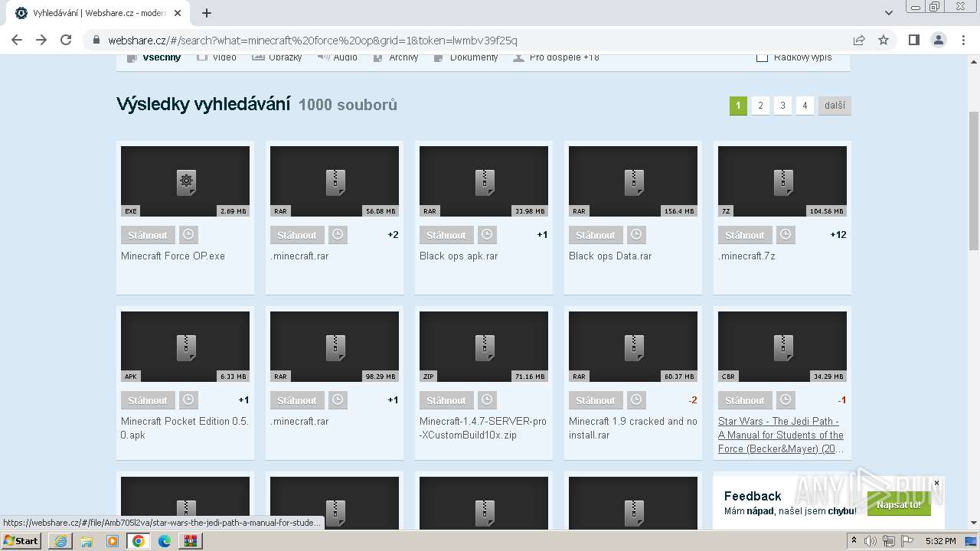Click the clock icon for .minecraft.rar 98.29 MB
The image size is (980, 551).
click(338, 400)
